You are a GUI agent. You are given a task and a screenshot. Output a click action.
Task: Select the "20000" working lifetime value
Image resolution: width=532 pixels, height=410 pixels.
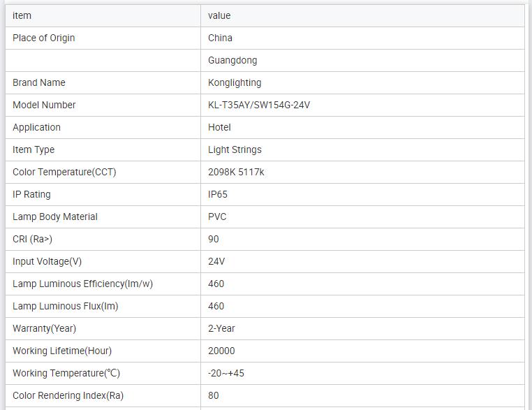click(x=221, y=351)
